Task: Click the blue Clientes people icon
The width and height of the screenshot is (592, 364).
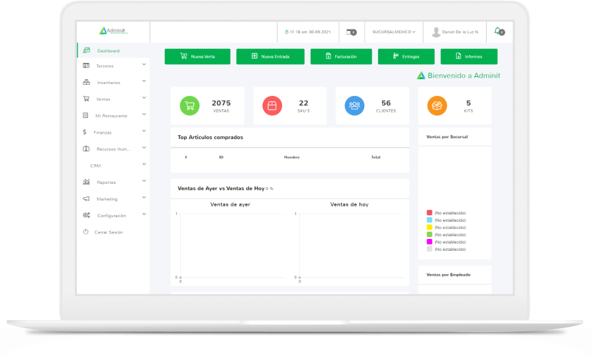Action: pos(354,105)
